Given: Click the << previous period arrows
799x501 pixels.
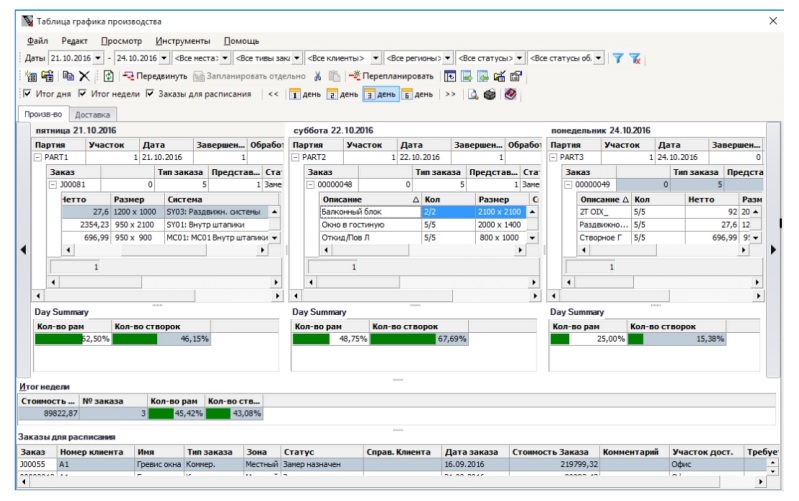Looking at the screenshot, I should [x=272, y=94].
